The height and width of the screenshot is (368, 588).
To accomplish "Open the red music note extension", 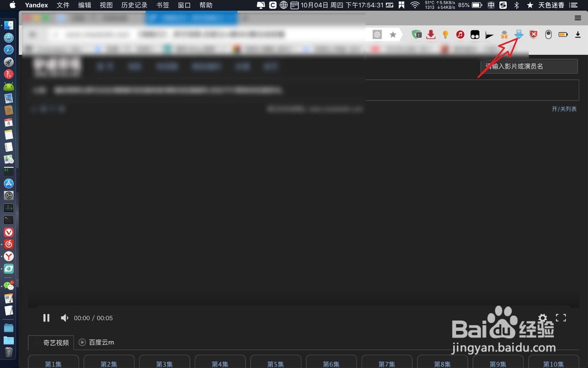I will (460, 35).
